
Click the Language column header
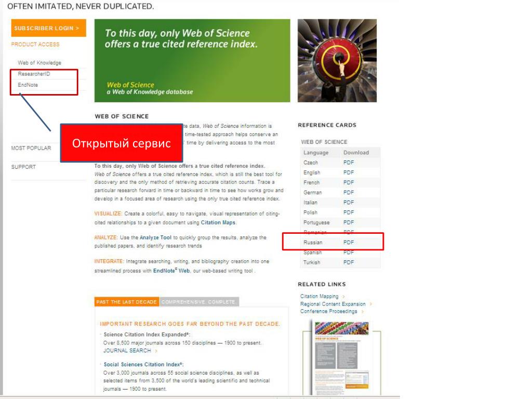tap(316, 153)
